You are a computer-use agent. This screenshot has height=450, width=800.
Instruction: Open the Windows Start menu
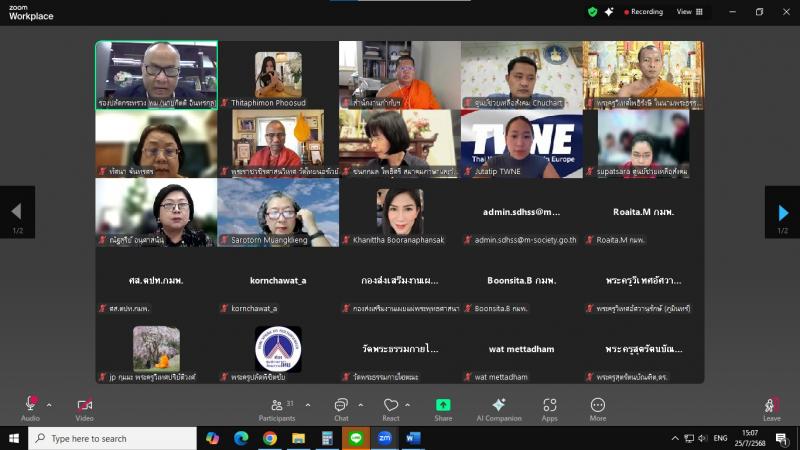pos(14,438)
